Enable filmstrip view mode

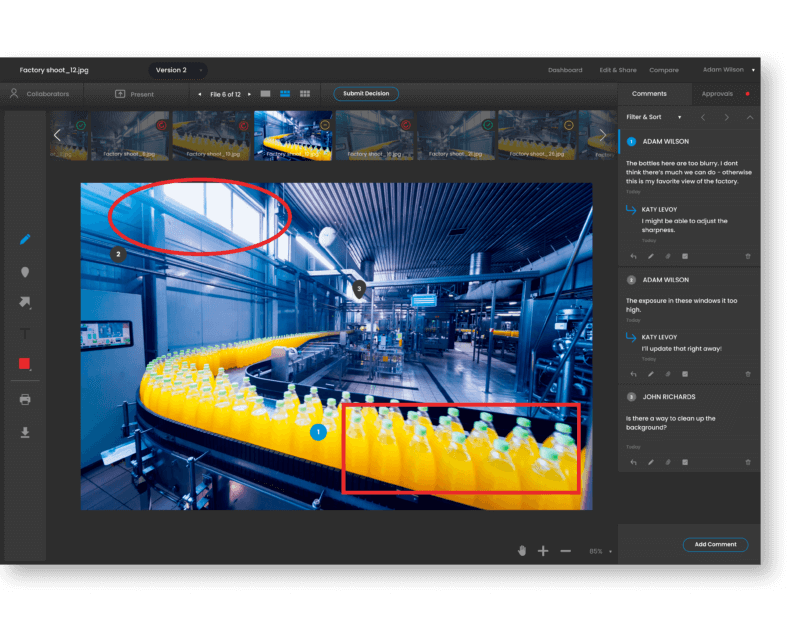pyautogui.click(x=284, y=93)
